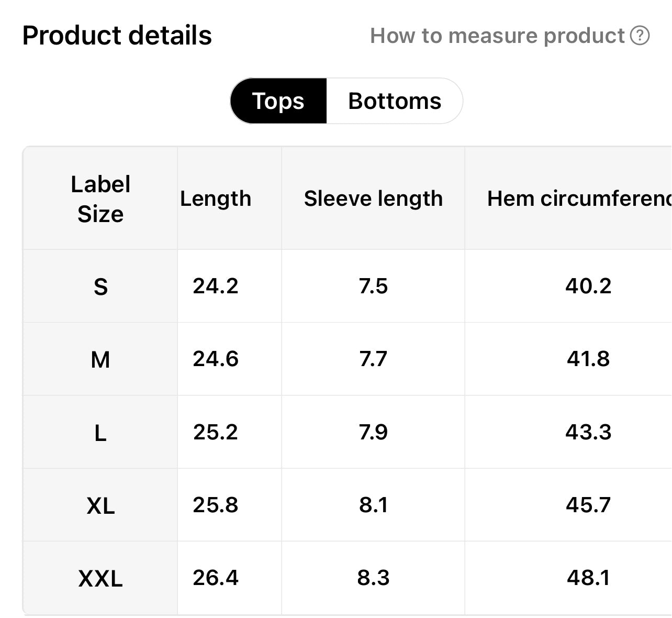This screenshot has height=618, width=672.
Task: Click the 25.8 length value for XL
Action: pos(216,505)
